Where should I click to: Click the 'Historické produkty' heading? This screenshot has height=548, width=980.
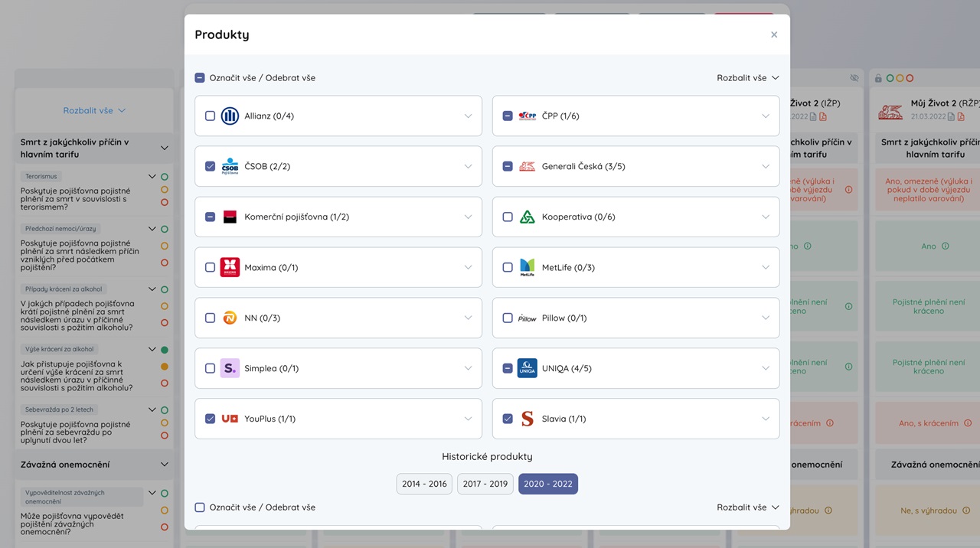487,456
